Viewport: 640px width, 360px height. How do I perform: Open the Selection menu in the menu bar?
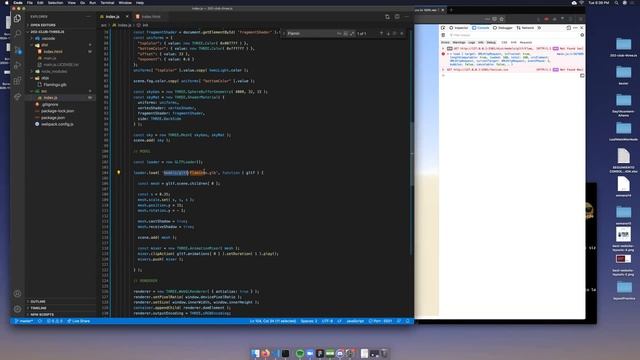pyautogui.click(x=55, y=2)
